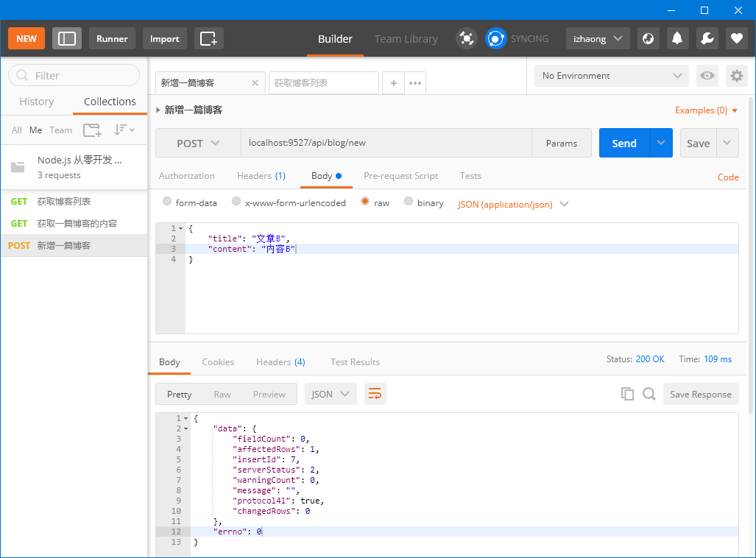Open the response Headers (4) tab
Screen dimensions: 756x558
pyautogui.click(x=280, y=362)
